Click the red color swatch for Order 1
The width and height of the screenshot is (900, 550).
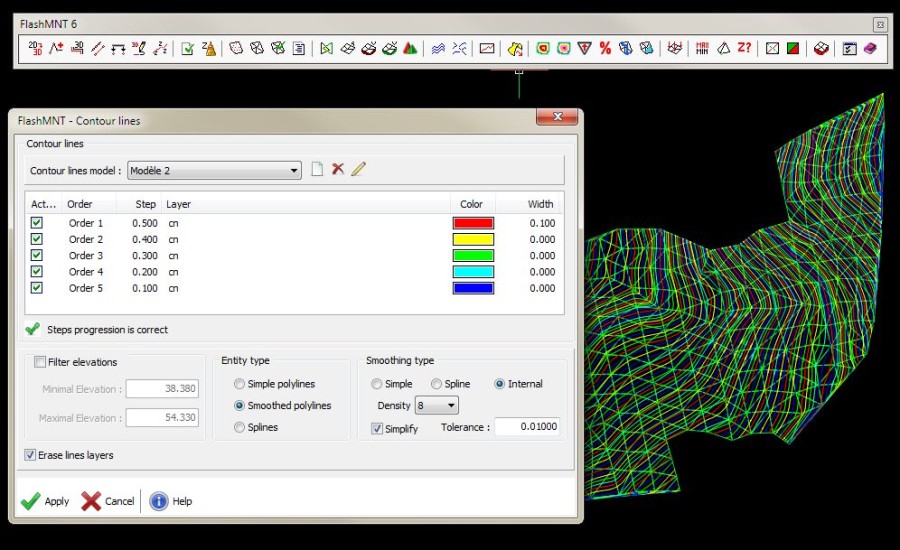[x=473, y=223]
